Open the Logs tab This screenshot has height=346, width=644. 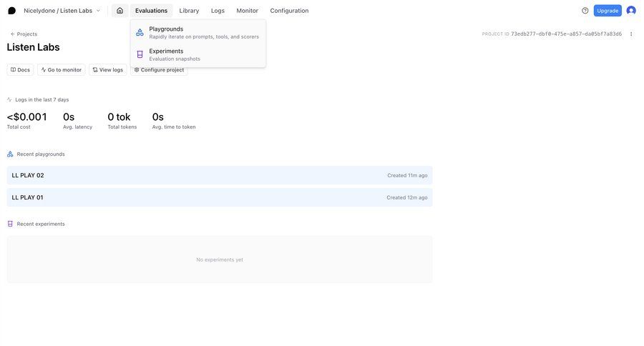point(218,11)
